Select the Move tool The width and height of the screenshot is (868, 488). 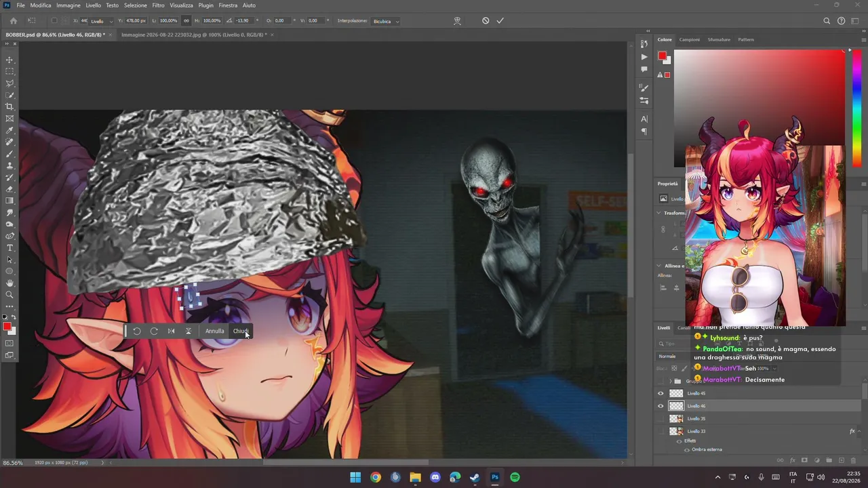pyautogui.click(x=9, y=60)
